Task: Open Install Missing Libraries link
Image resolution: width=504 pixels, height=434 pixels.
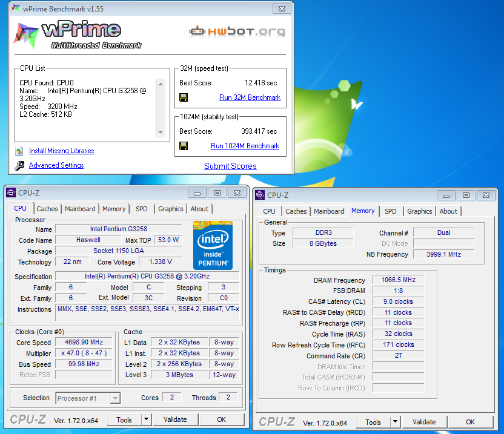Action: coord(61,151)
